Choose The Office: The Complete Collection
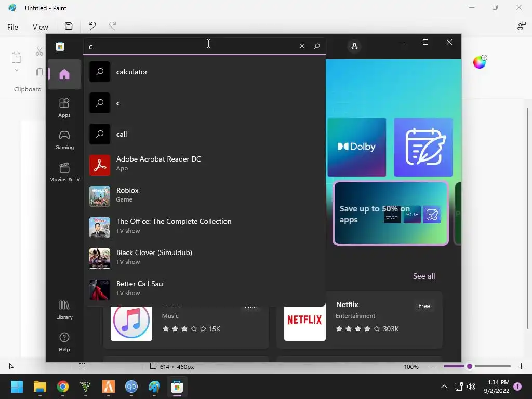This screenshot has height=399, width=532. tap(205, 228)
